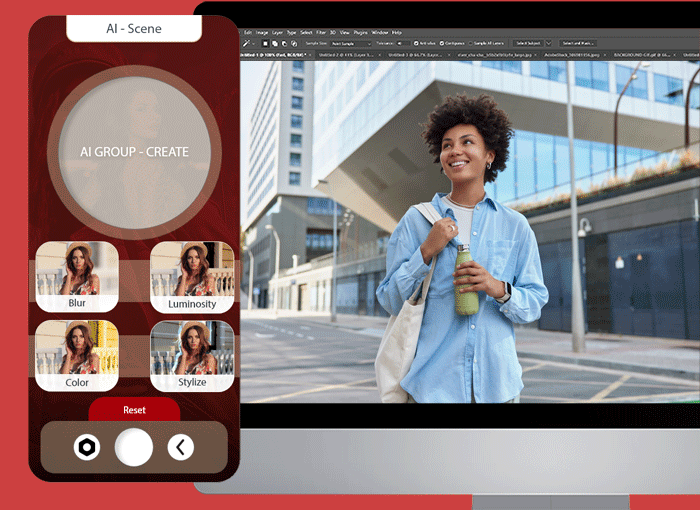Click the Select Subject button
Image resolution: width=700 pixels, height=510 pixels.
click(x=529, y=43)
